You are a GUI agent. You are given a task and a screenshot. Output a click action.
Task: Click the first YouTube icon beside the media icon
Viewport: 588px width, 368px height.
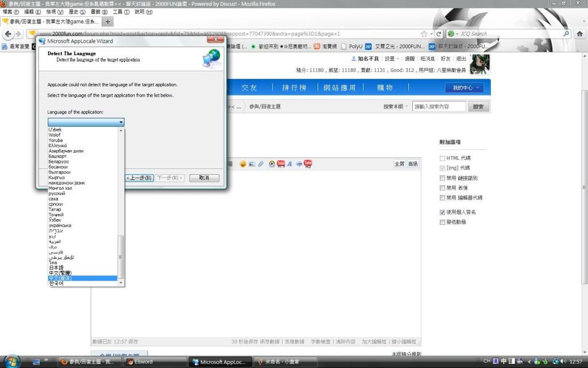[x=281, y=164]
